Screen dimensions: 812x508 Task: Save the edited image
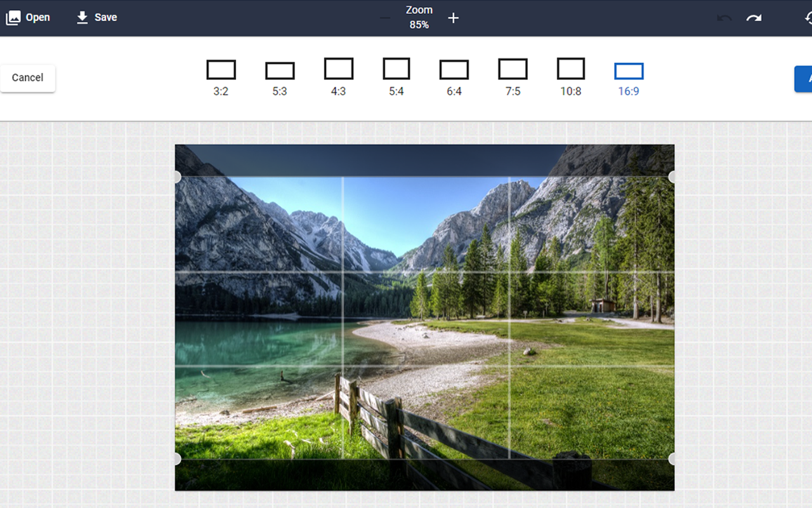(x=96, y=17)
